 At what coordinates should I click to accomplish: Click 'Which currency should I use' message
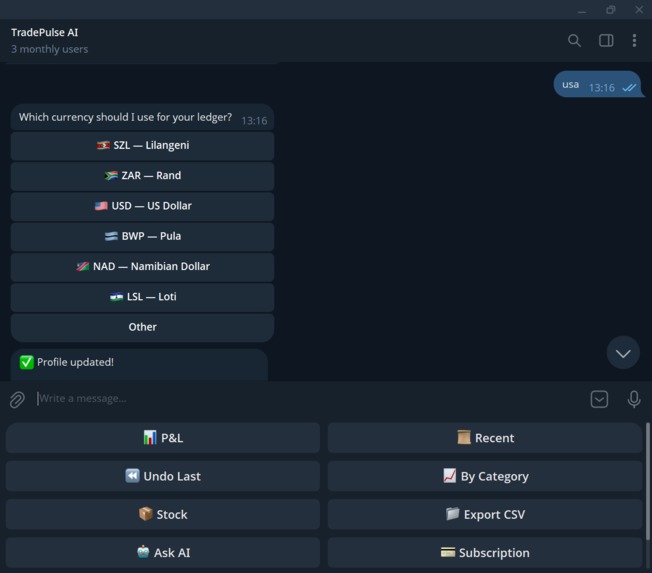coord(142,118)
